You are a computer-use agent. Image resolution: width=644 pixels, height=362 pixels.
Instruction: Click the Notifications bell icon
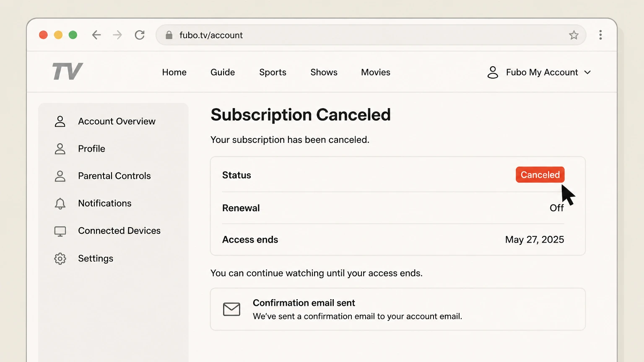point(60,204)
